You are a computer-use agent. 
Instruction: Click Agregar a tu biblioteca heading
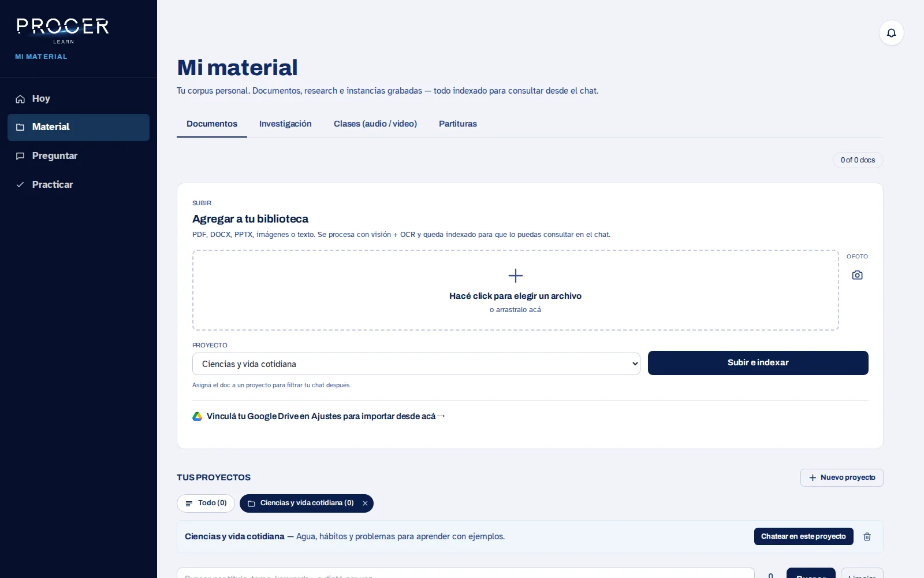pos(250,219)
